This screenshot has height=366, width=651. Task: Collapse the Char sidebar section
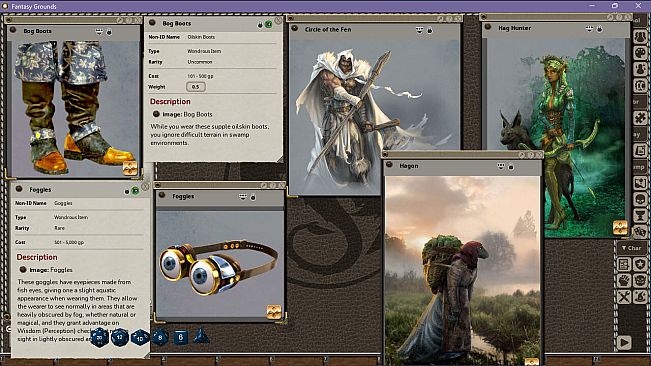[x=631, y=248]
